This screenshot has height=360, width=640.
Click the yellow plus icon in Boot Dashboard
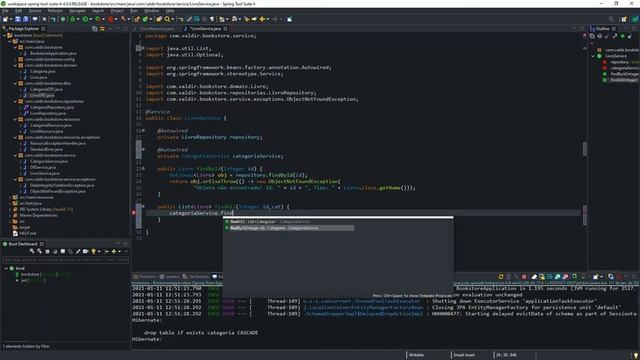114,251
